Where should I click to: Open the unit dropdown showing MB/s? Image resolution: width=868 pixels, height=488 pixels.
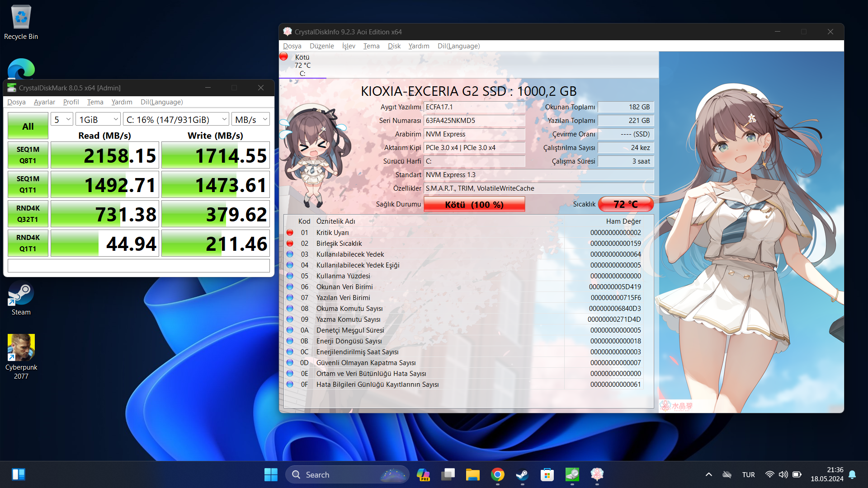point(250,119)
